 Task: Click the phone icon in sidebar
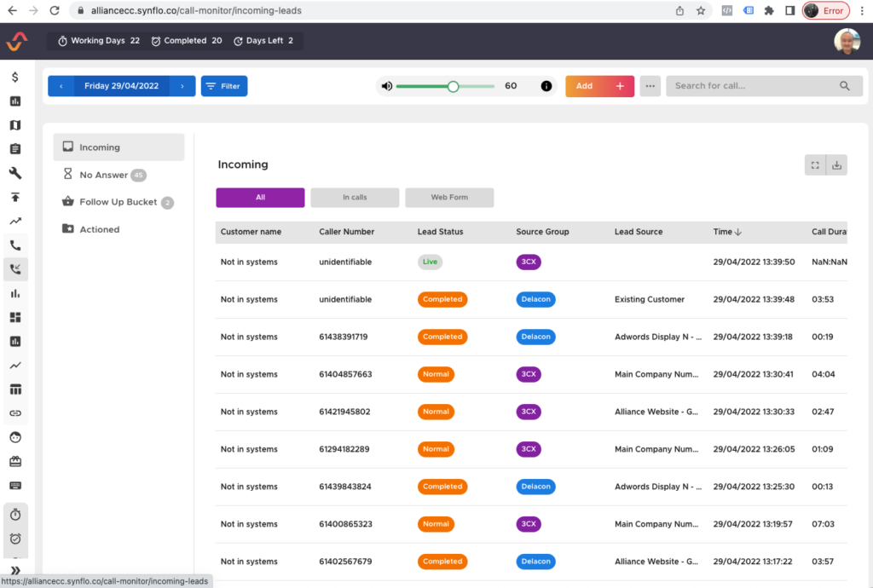tap(15, 245)
